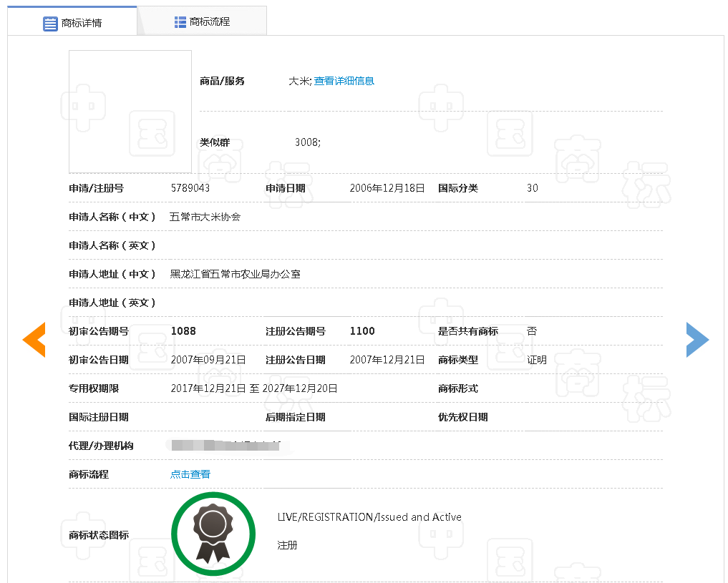728x583 pixels.
Task: Select similar group value 3008;
Action: pyautogui.click(x=308, y=142)
